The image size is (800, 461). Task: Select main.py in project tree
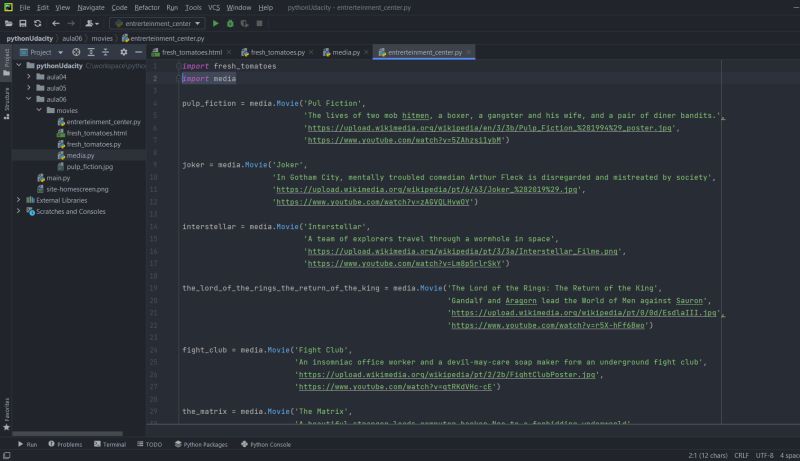click(x=58, y=178)
